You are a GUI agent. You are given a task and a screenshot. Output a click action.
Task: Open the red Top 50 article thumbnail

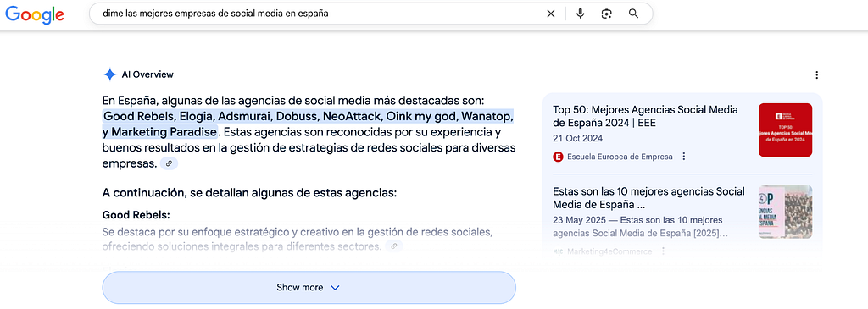coord(786,130)
